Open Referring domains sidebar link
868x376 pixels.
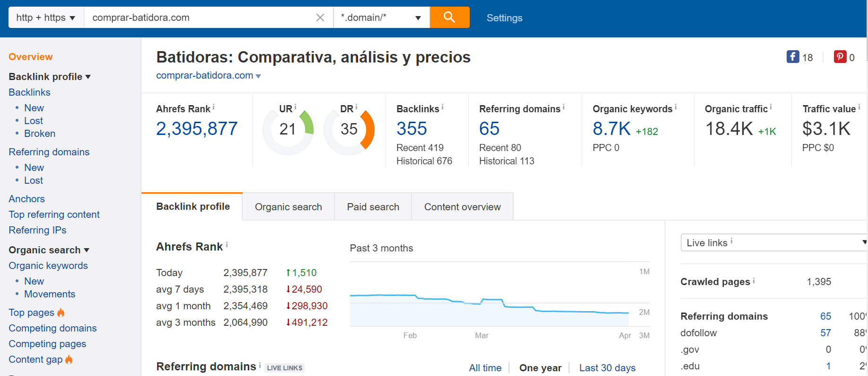point(49,152)
